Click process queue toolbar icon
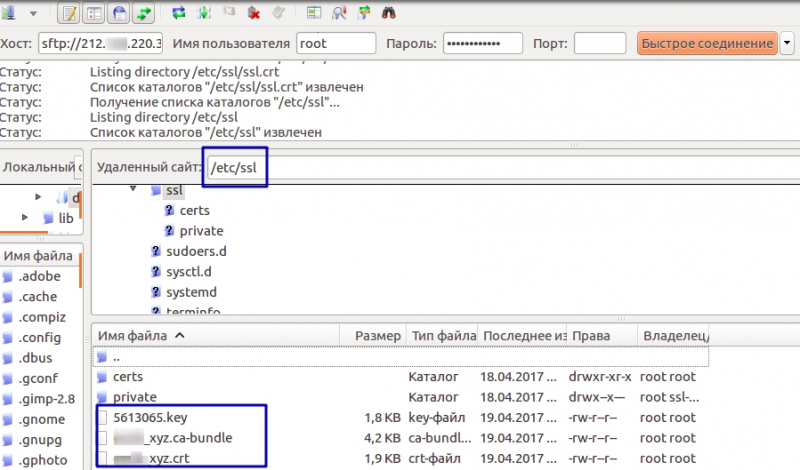 [204, 14]
